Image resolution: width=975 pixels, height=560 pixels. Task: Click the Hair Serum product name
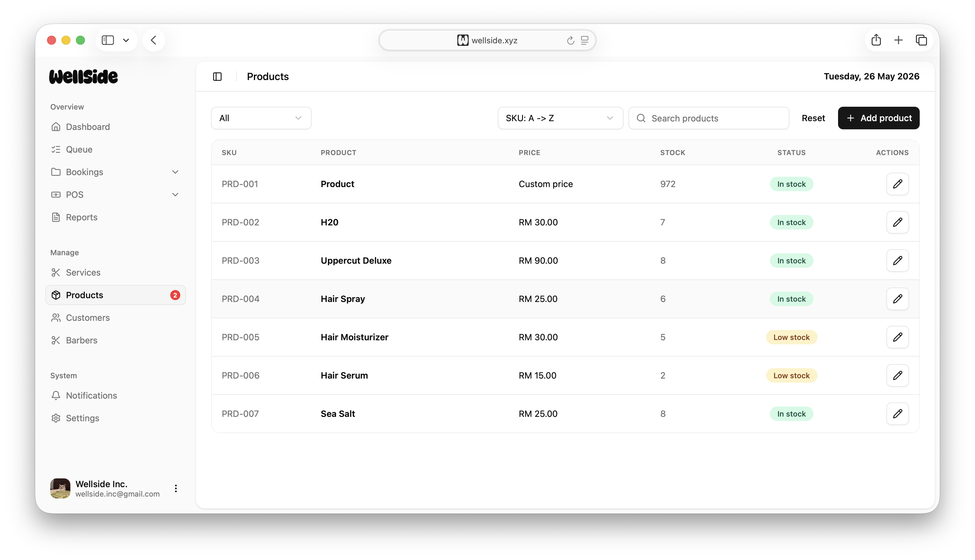pyautogui.click(x=344, y=375)
